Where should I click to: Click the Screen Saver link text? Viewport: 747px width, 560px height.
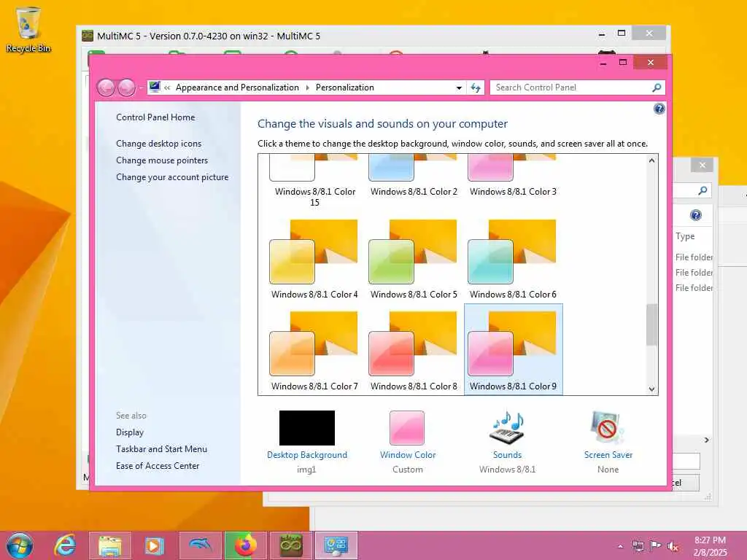pos(608,455)
